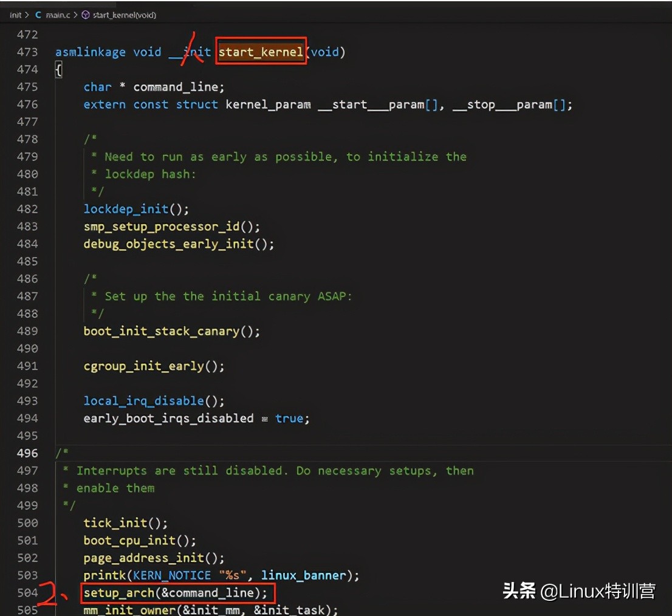Click the function symbol icon in breadcrumb
672x616 pixels.
point(86,15)
